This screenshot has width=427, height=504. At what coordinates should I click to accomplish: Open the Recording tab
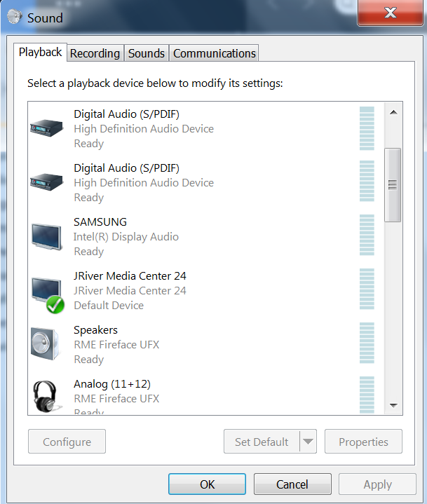95,53
